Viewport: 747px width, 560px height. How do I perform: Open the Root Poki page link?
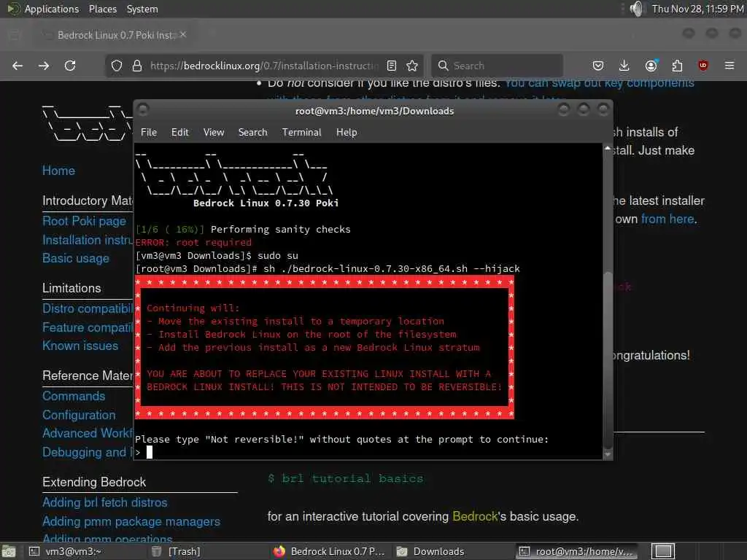pos(84,221)
